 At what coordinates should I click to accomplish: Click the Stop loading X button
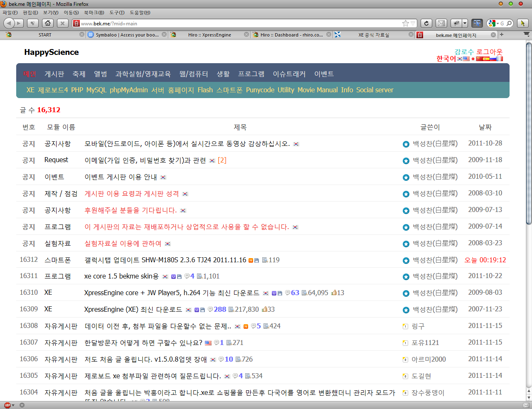coord(62,23)
